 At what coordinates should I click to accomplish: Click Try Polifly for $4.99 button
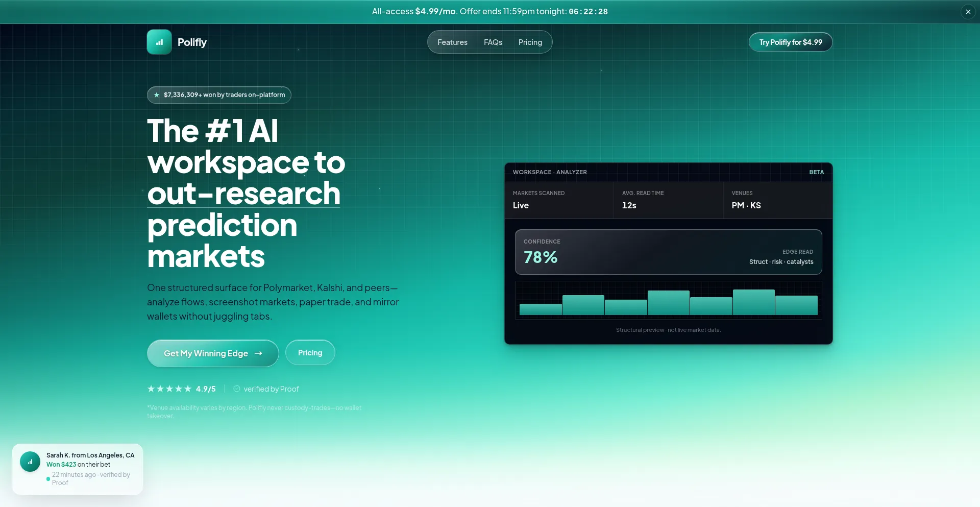[x=791, y=42]
